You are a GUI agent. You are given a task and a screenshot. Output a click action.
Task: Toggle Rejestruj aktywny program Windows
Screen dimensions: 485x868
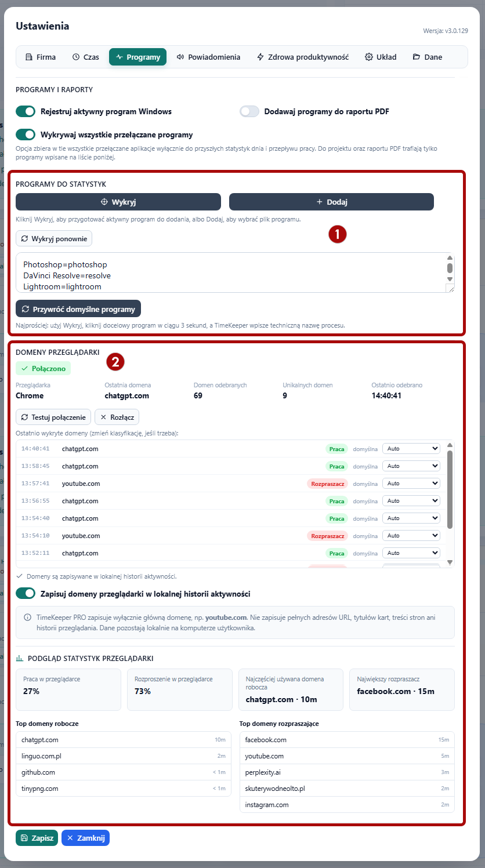point(26,111)
